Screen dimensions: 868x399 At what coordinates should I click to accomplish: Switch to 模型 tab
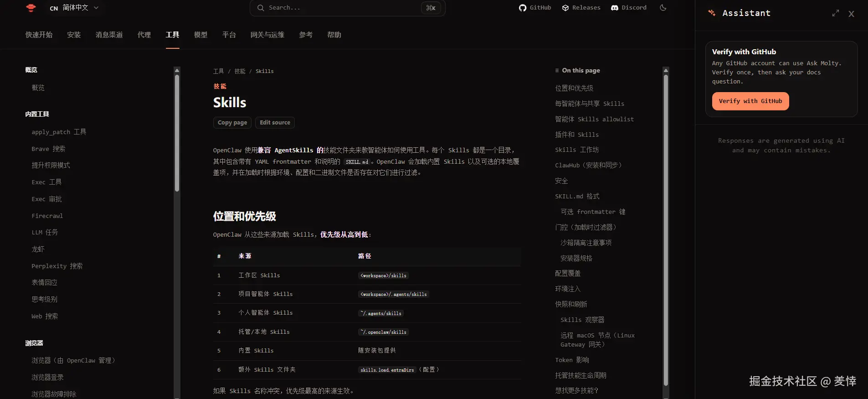[200, 35]
